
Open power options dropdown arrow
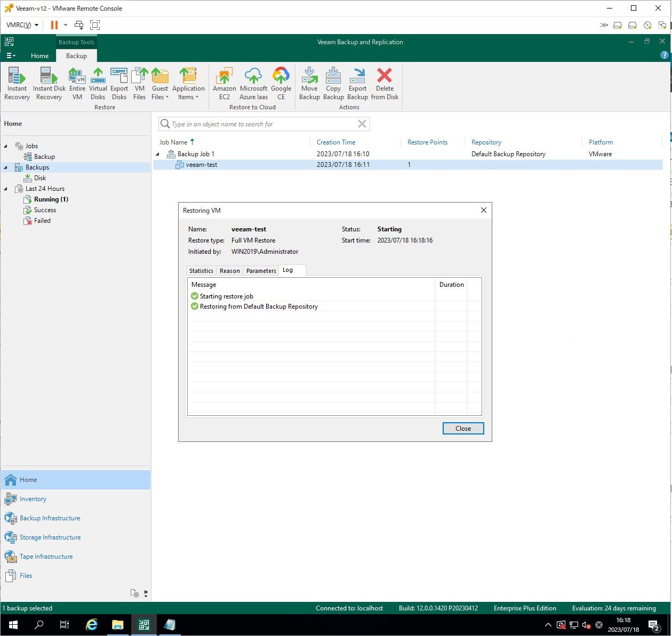[x=66, y=25]
